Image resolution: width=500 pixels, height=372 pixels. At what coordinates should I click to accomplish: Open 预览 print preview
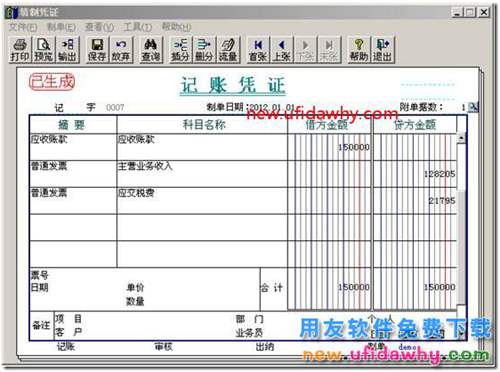(43, 50)
